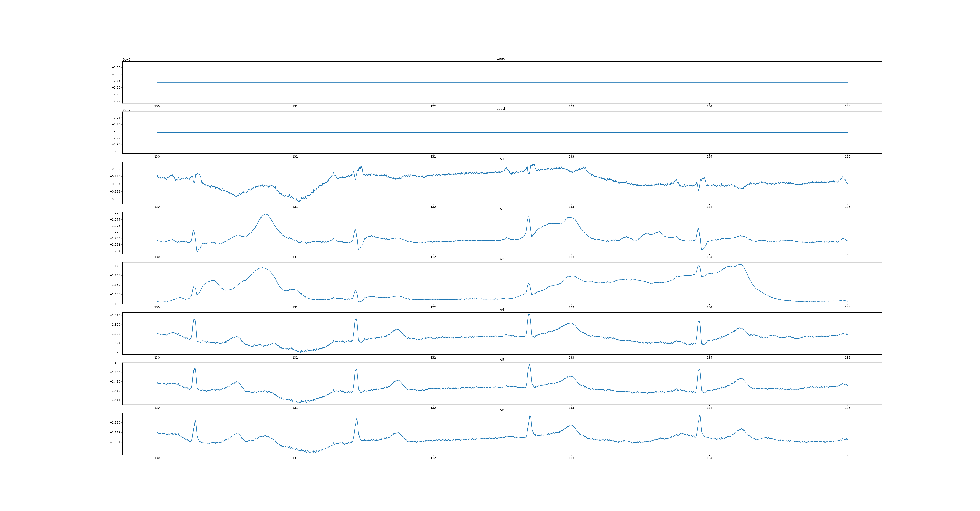
Task: Click the x-axis tick 135 under V1
Action: 848,207
